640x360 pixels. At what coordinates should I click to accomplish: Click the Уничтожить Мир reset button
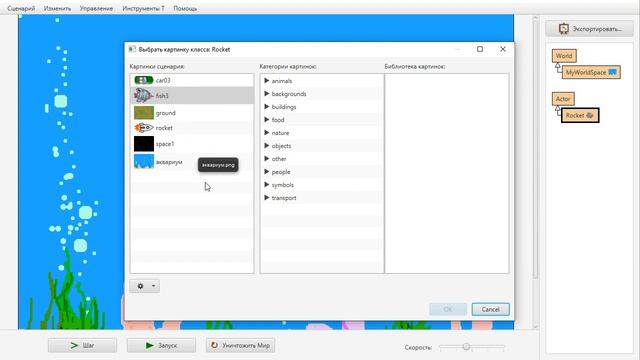240,345
